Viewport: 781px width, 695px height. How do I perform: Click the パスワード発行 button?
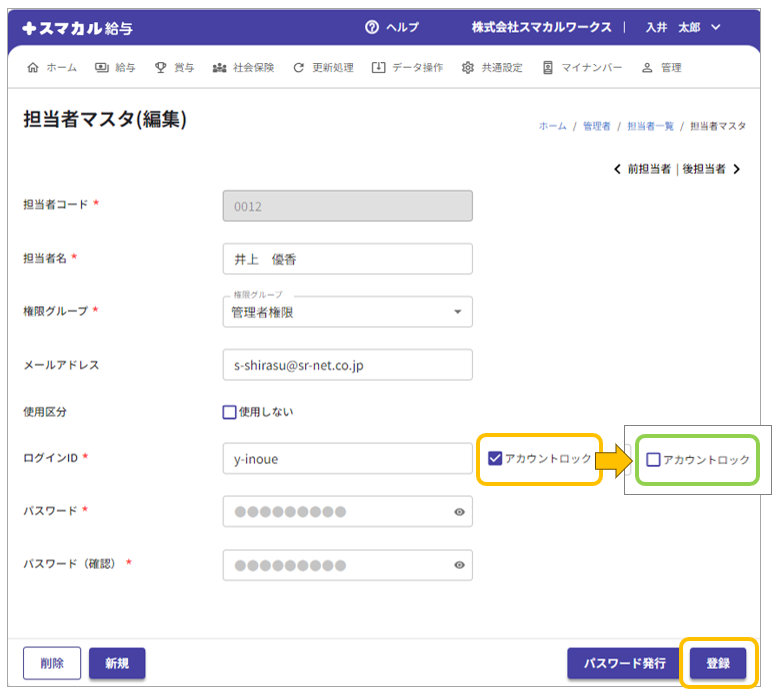click(624, 663)
